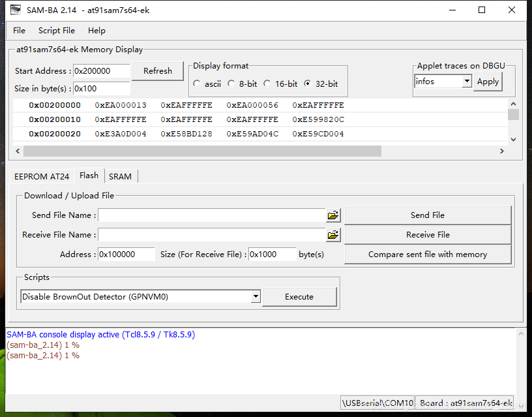Click memory value 0xEA000056
The image size is (532, 417).
point(252,105)
